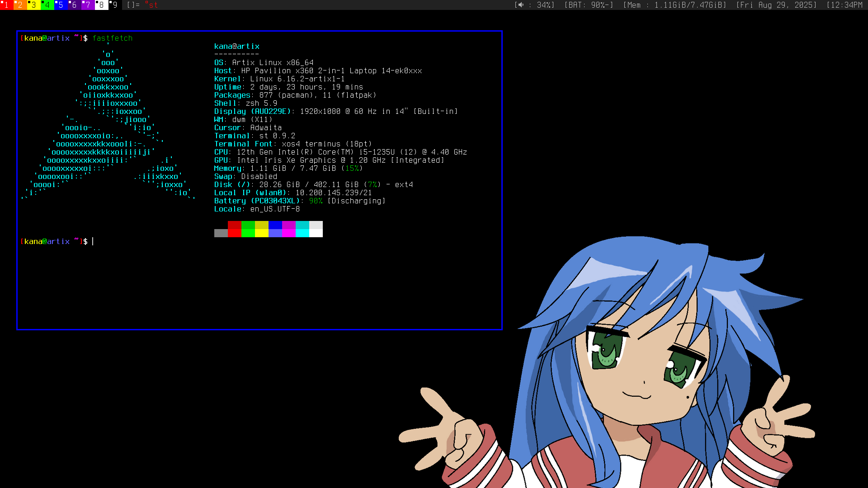This screenshot has height=488, width=868.
Task: Switch to dwm workspace tag 7
Action: (x=88, y=5)
